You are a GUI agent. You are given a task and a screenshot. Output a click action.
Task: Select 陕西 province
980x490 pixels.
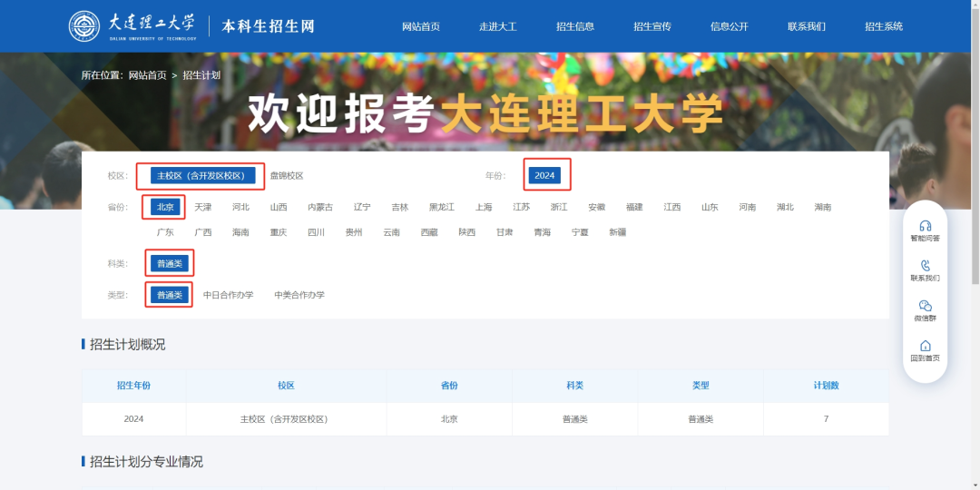coord(467,232)
